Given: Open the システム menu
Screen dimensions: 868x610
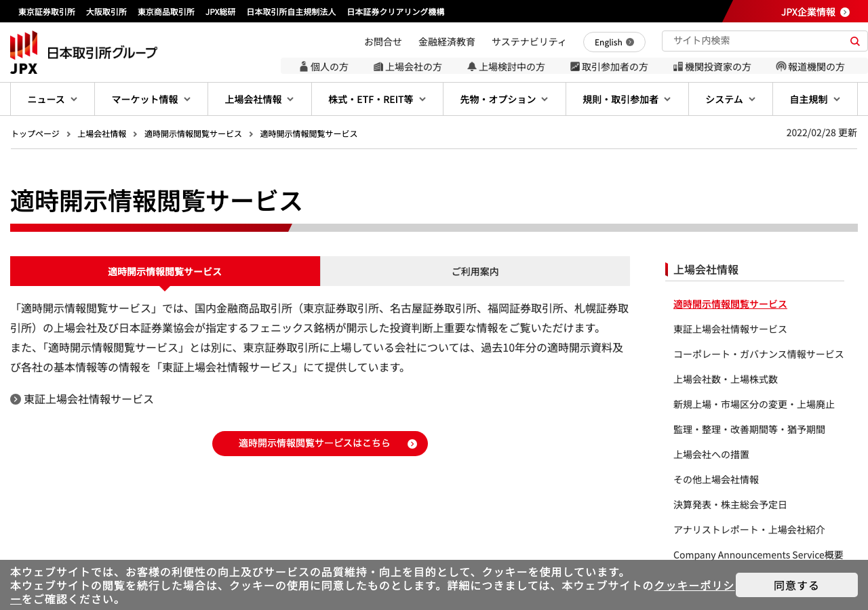Looking at the screenshot, I should click(x=730, y=99).
